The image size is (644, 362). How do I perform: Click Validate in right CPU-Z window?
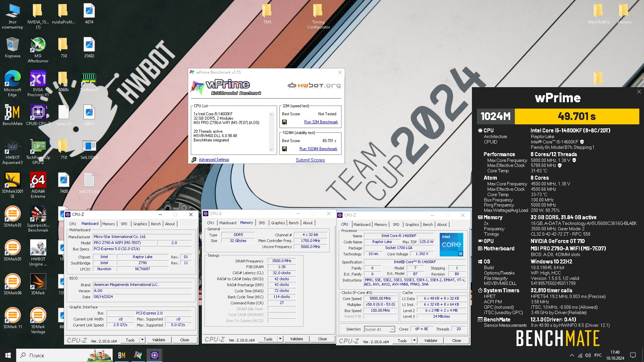431,341
